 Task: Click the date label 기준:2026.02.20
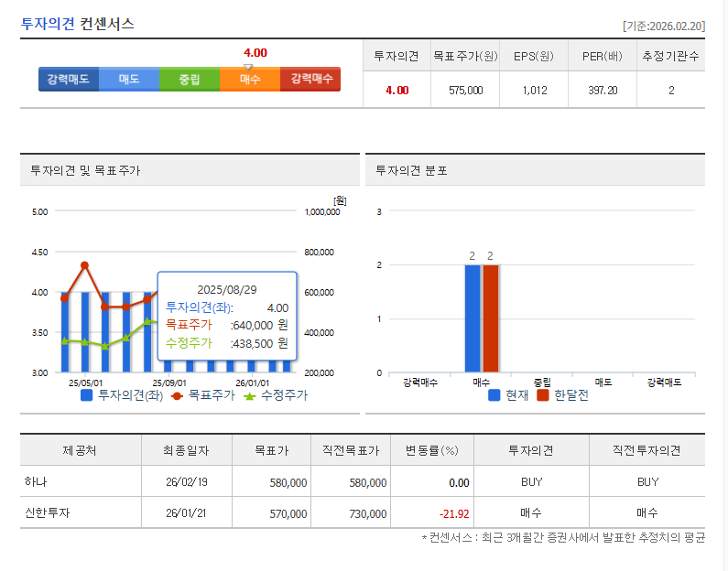tap(664, 26)
